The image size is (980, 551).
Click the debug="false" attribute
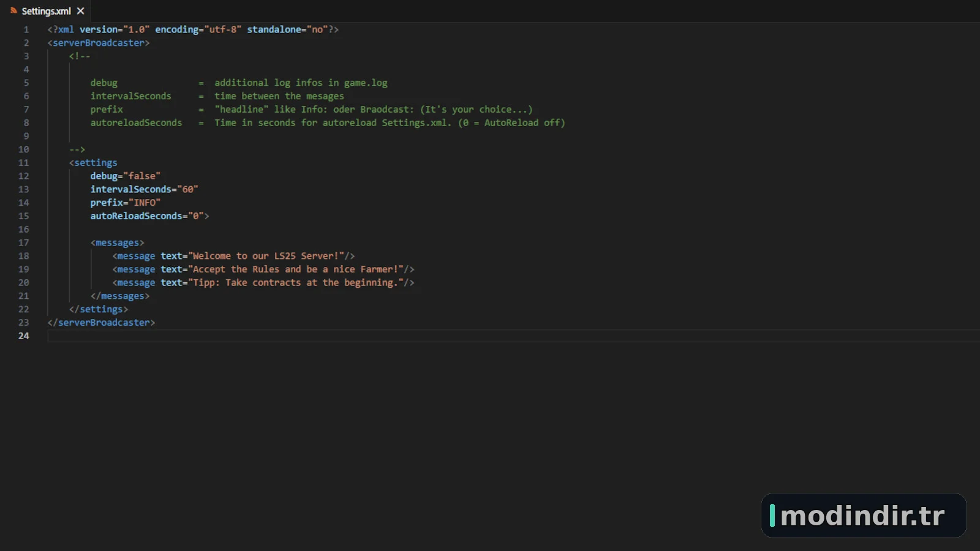[x=125, y=176]
